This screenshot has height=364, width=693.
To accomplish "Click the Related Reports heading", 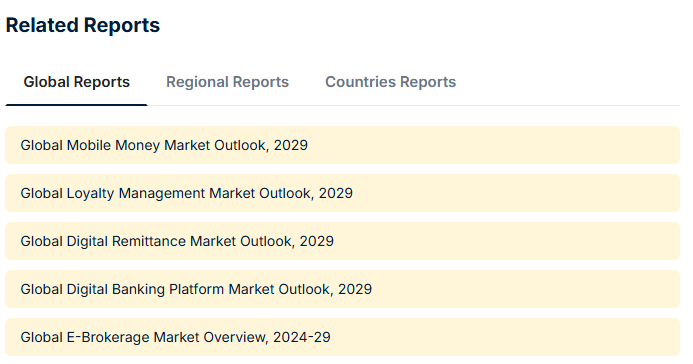I will [83, 25].
